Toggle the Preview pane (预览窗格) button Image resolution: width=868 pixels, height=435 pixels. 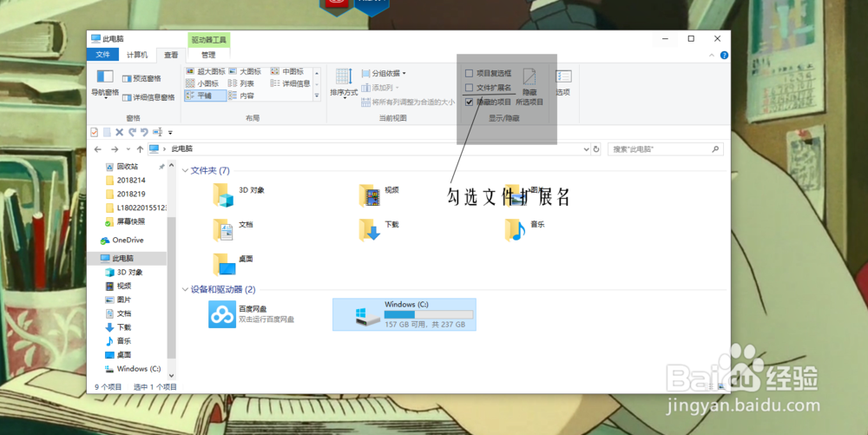click(x=141, y=79)
